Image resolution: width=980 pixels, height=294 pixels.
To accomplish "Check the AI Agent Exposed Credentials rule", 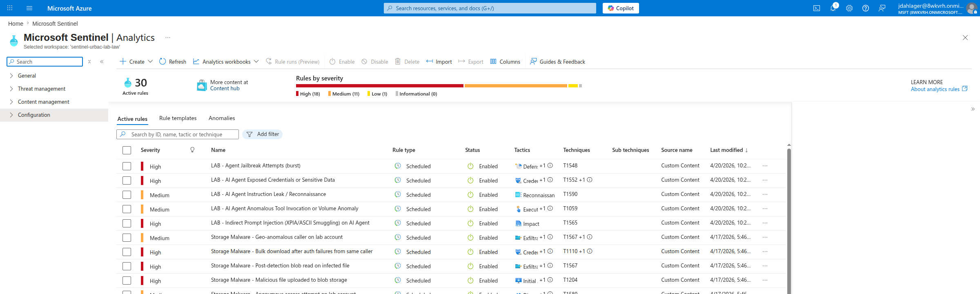I will [127, 180].
